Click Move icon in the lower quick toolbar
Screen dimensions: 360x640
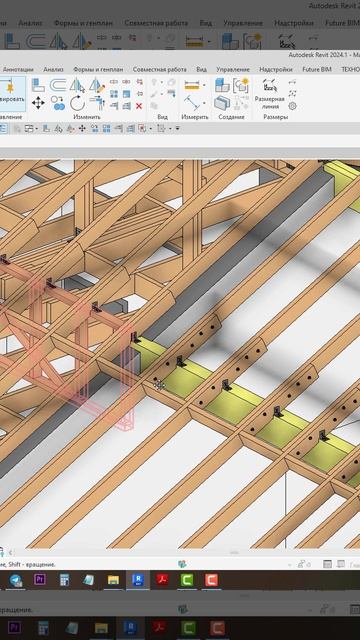tap(82, 129)
